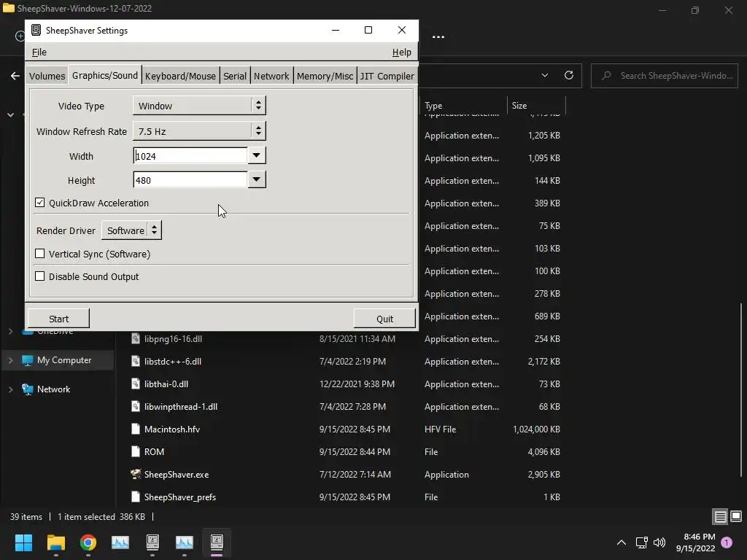The height and width of the screenshot is (560, 747).
Task: Open the Help menu in SheepShaver Settings
Action: [x=402, y=52]
